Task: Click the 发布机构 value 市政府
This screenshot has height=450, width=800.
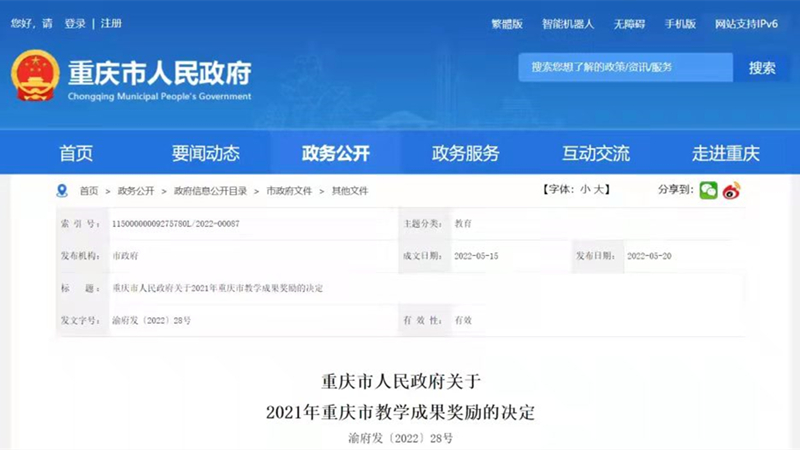Action: pyautogui.click(x=125, y=256)
